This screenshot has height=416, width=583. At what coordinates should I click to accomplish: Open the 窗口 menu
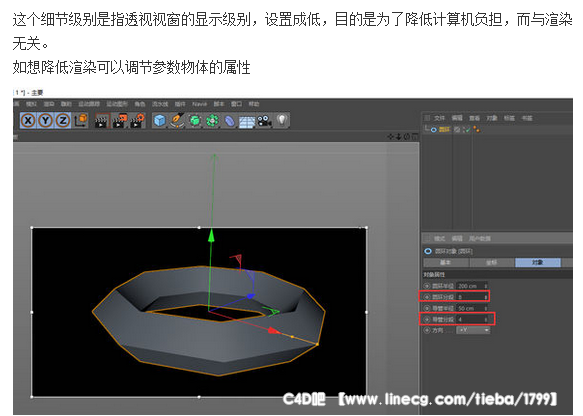click(236, 104)
